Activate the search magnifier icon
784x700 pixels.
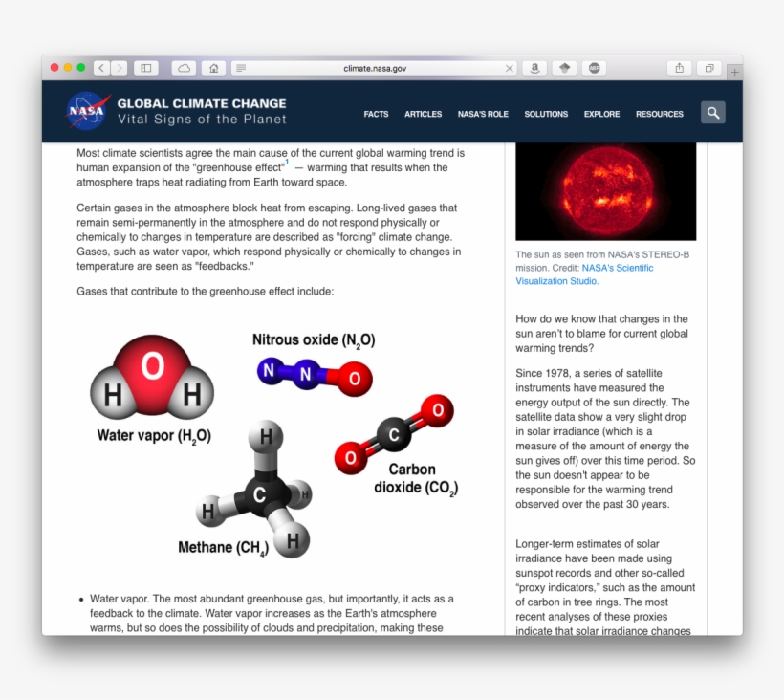click(712, 112)
